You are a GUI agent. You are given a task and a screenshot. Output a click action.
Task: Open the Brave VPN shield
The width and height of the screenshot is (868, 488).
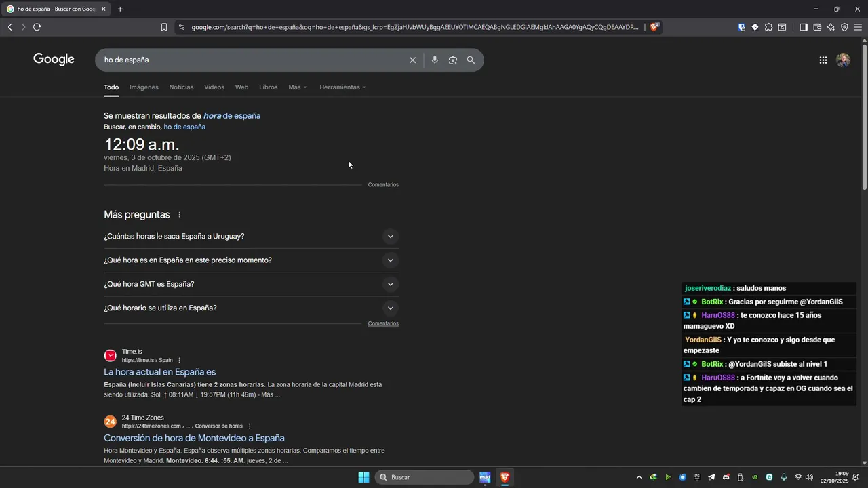(844, 27)
